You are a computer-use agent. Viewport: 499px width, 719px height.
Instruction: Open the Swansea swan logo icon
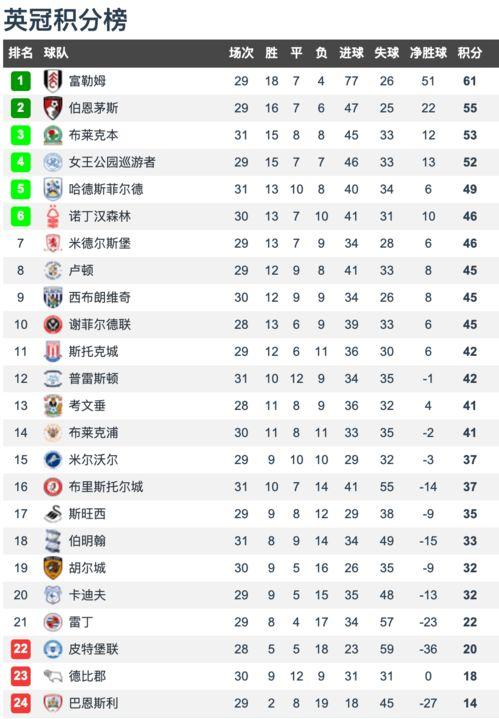53,514
